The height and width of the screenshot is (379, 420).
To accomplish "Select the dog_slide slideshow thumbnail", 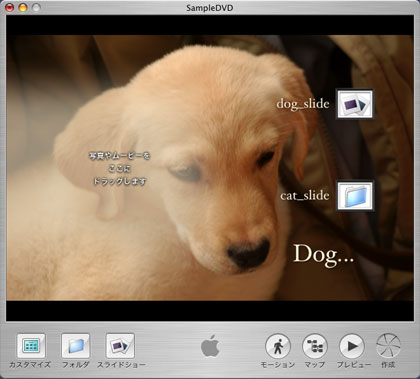I will point(355,104).
